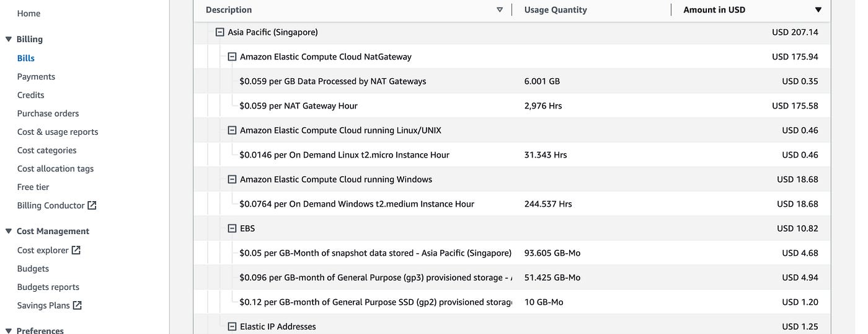Click the USD 4.94 gp3 amount

tap(800, 278)
